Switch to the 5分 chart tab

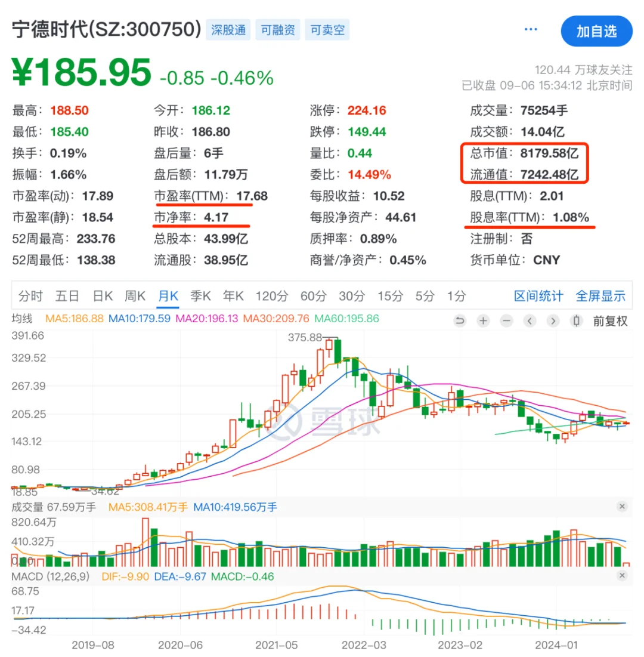tap(425, 296)
